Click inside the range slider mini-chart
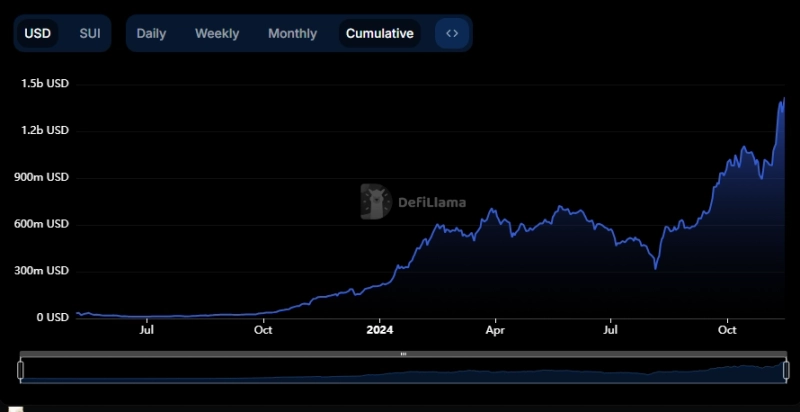800x412 pixels. pyautogui.click(x=400, y=370)
